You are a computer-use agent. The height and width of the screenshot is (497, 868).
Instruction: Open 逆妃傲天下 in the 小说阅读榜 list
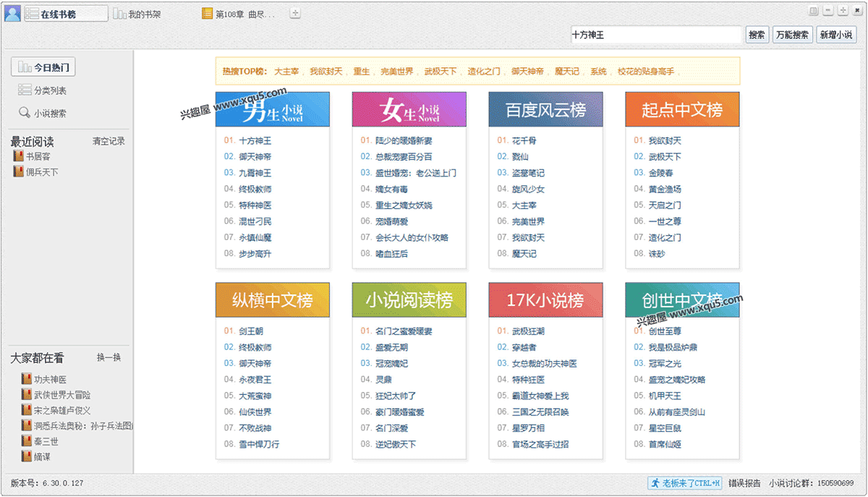(396, 444)
